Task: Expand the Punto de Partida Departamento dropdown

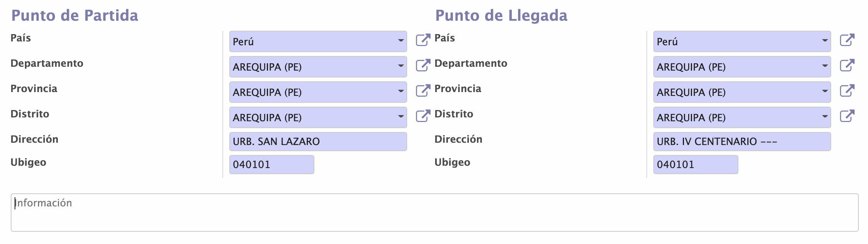Action: pos(401,66)
